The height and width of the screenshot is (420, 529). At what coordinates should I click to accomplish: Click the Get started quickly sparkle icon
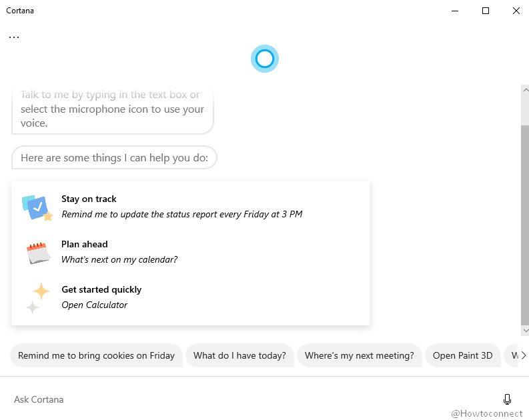coord(38,297)
